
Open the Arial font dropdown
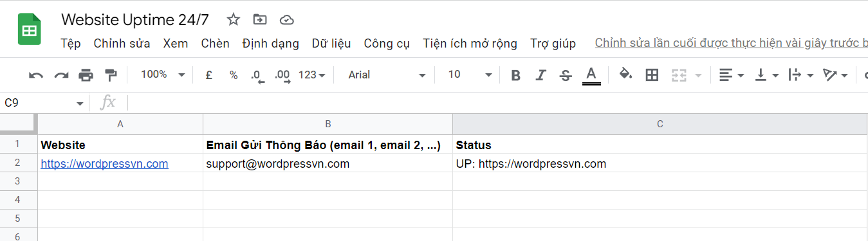click(387, 75)
